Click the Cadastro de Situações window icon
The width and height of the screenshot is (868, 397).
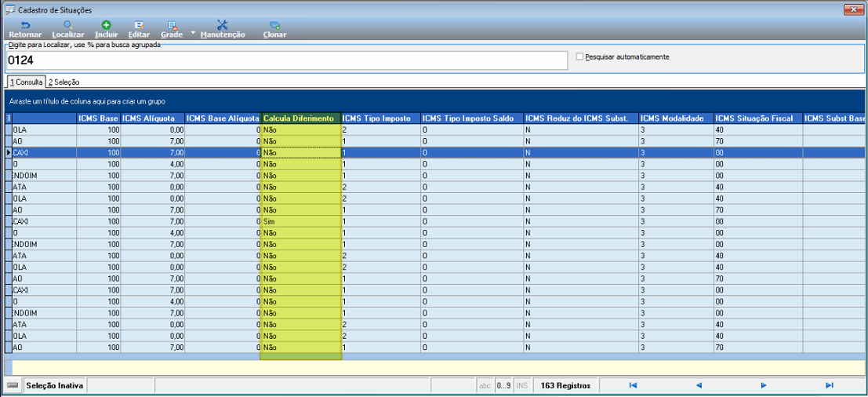coord(9,9)
